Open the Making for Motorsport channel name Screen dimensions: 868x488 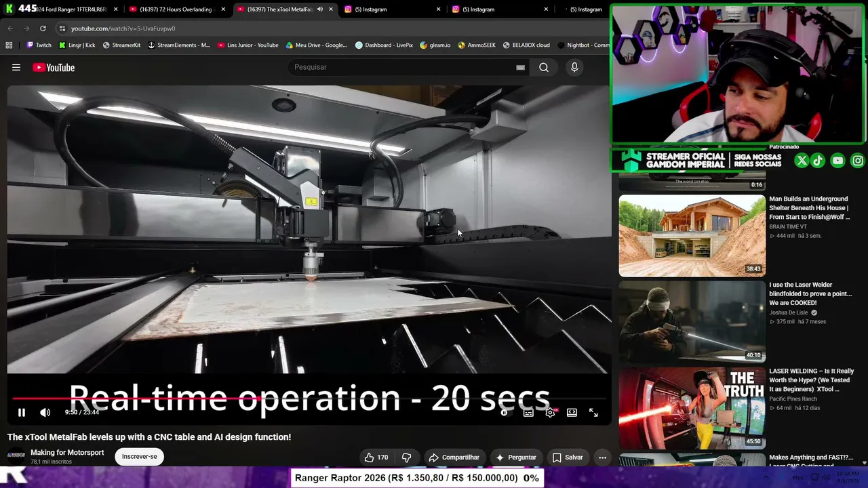(67, 452)
